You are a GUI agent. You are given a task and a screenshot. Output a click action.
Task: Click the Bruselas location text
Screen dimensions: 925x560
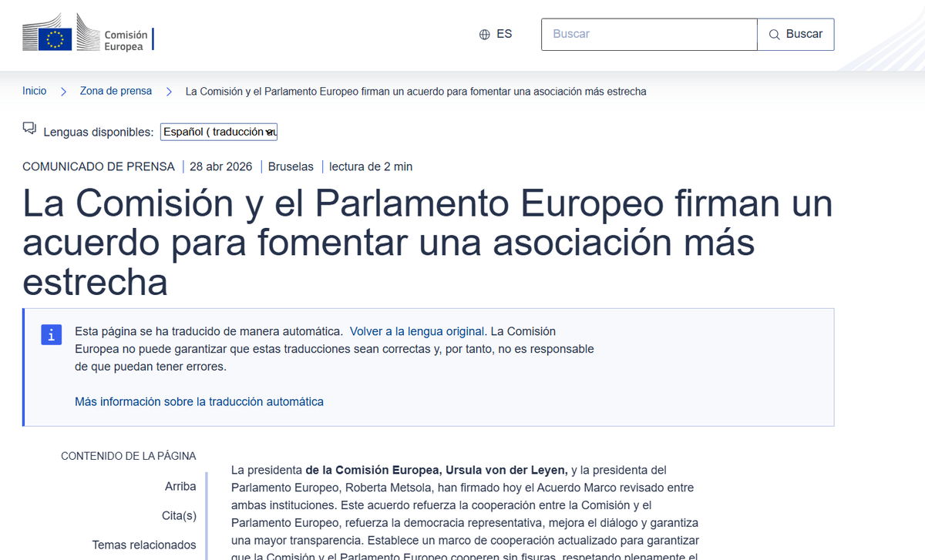pos(291,166)
